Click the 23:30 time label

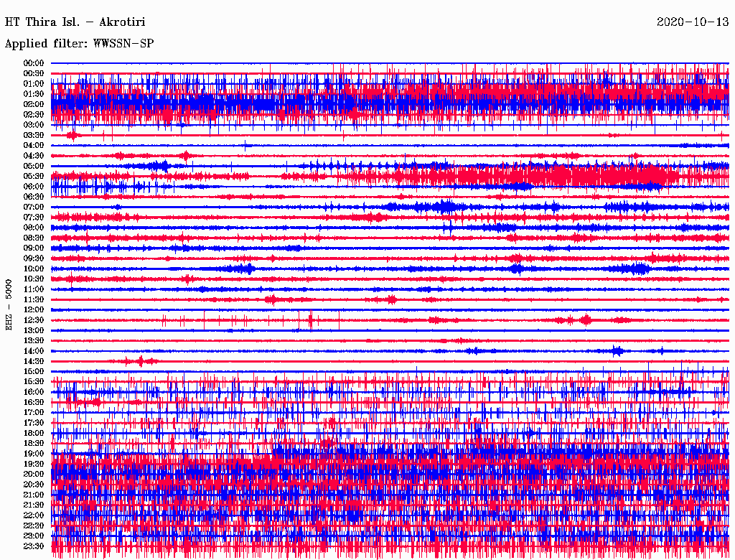(x=34, y=546)
